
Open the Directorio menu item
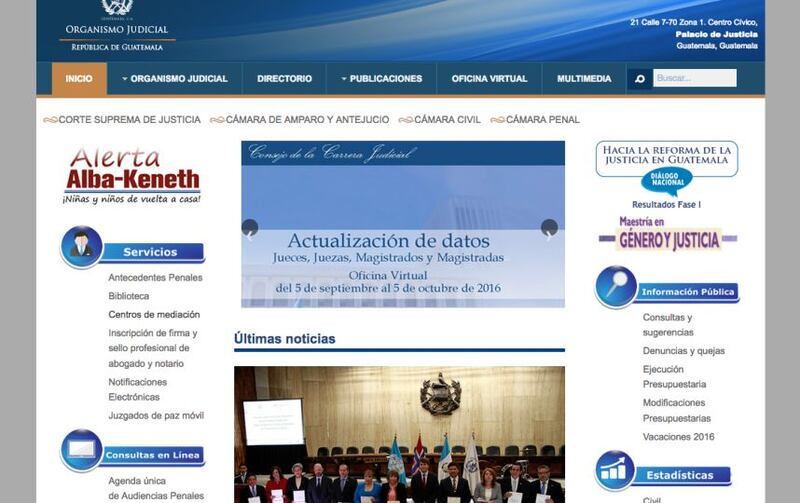tap(284, 79)
